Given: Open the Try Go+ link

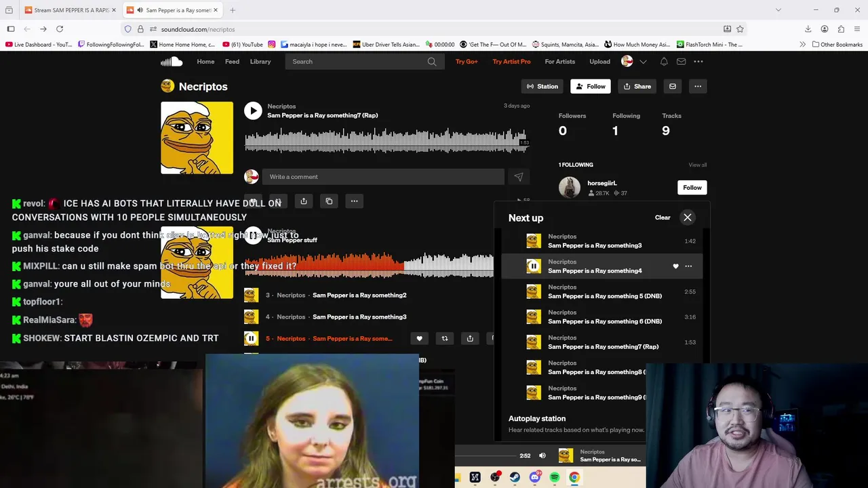Looking at the screenshot, I should coord(467,62).
